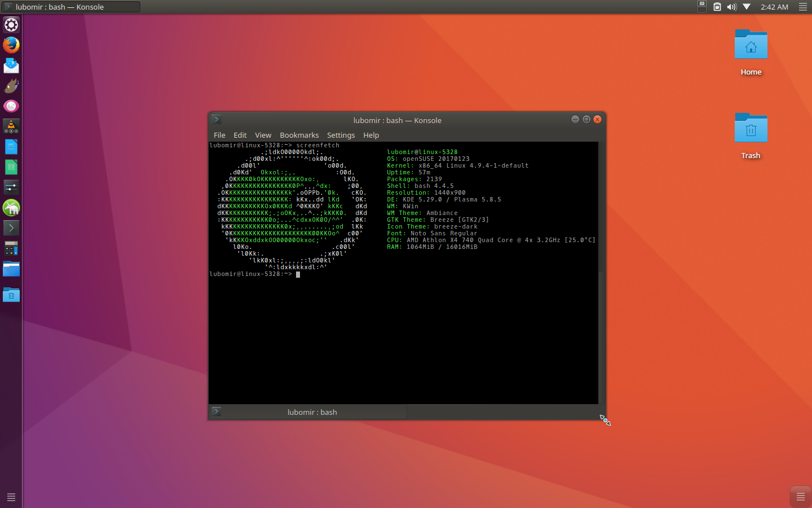This screenshot has width=812, height=508.
Task: Click the 'Uptime: 57m' text
Action: tap(408, 173)
